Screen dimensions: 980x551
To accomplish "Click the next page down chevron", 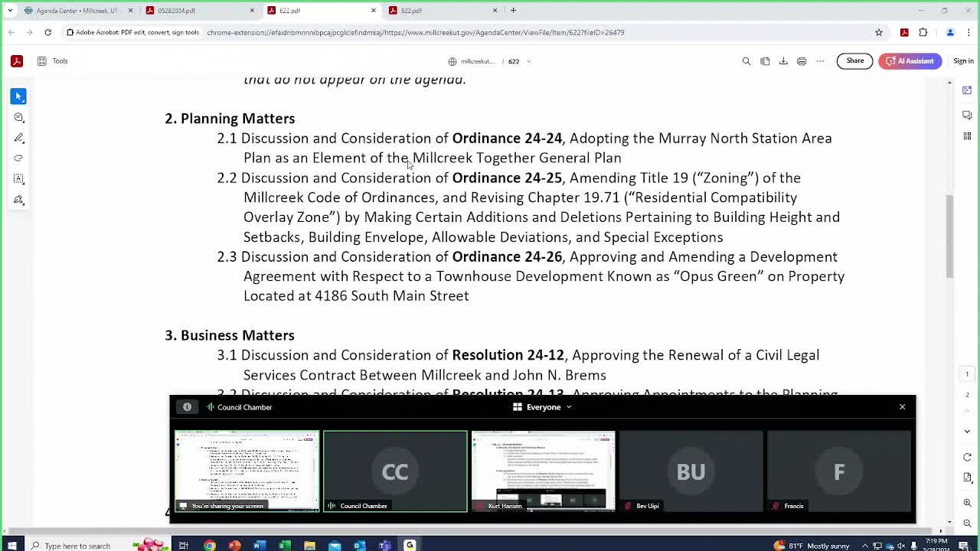I will tap(967, 432).
